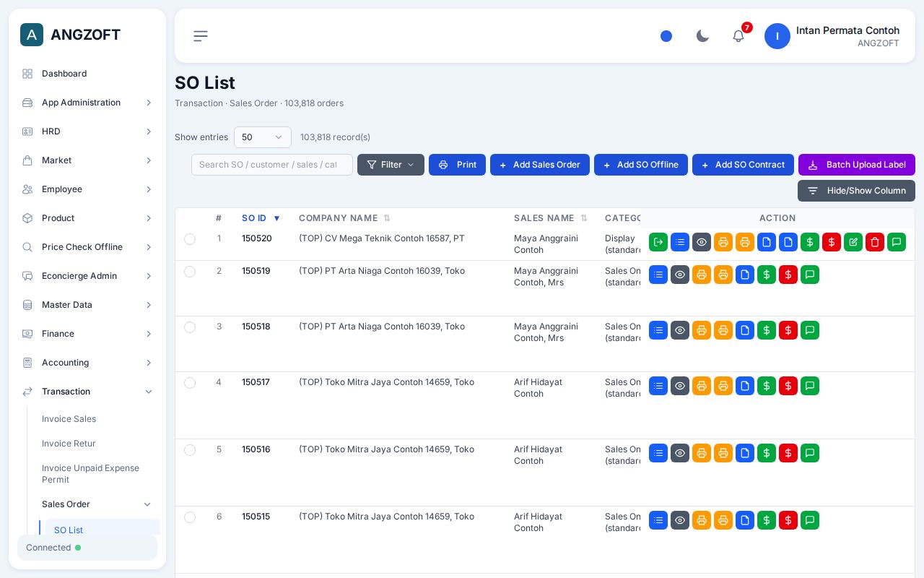
Task: Open the Intan Permata Contoh user avatar
Action: click(x=777, y=36)
